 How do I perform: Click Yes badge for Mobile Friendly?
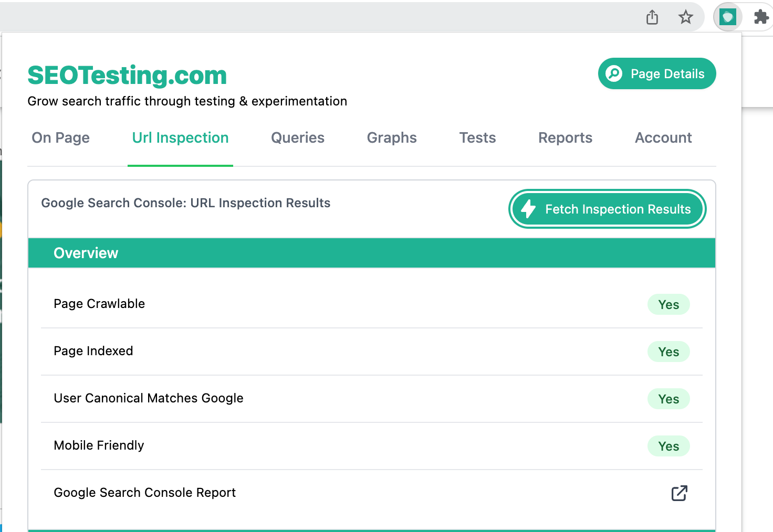668,446
